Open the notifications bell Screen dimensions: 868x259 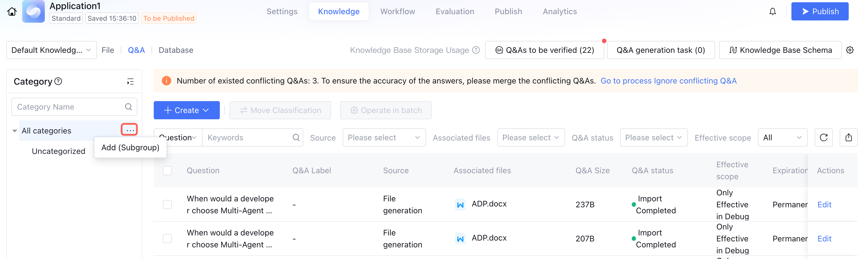[772, 11]
